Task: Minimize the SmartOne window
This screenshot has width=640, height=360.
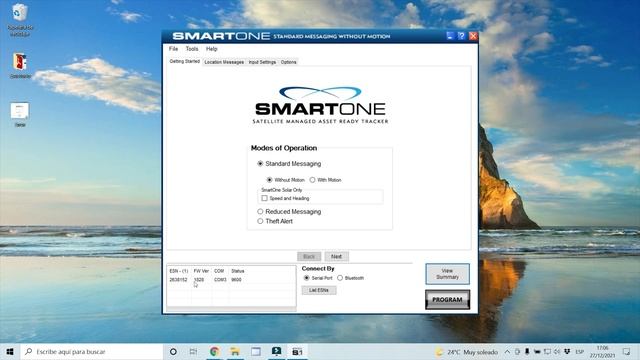Action: point(450,36)
